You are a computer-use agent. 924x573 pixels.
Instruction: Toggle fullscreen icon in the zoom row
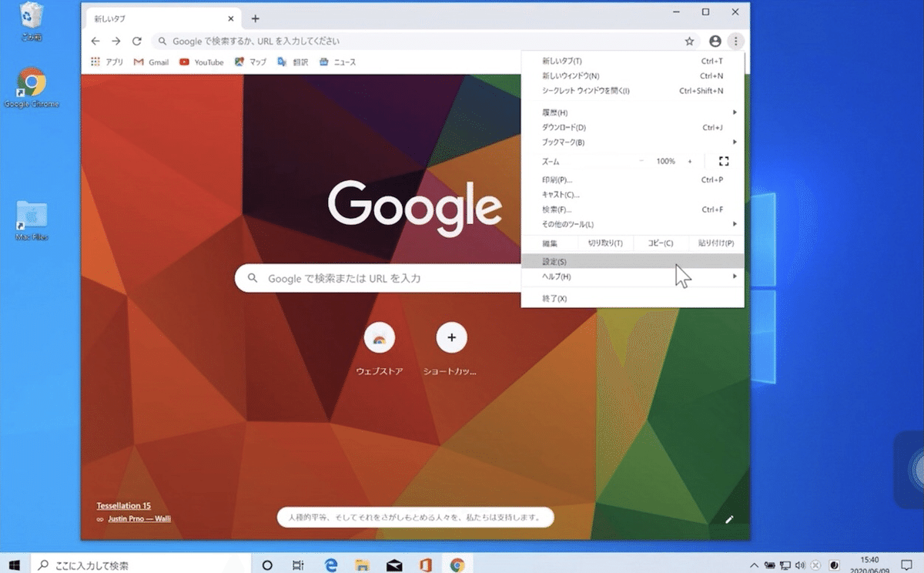pos(723,161)
